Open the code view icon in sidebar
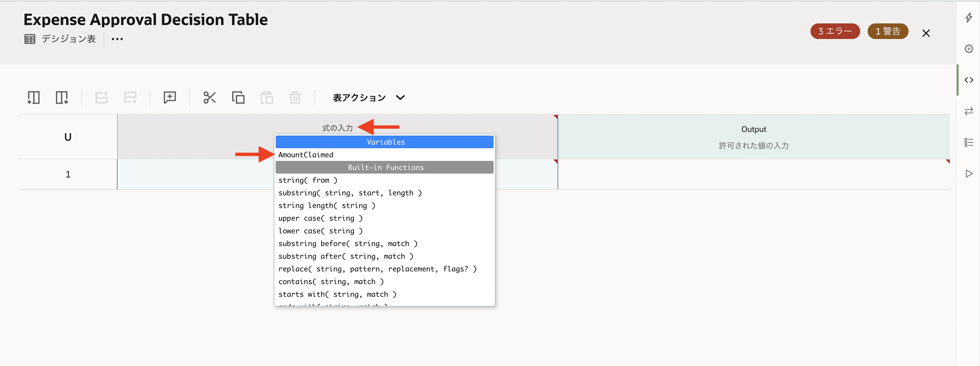 969,80
